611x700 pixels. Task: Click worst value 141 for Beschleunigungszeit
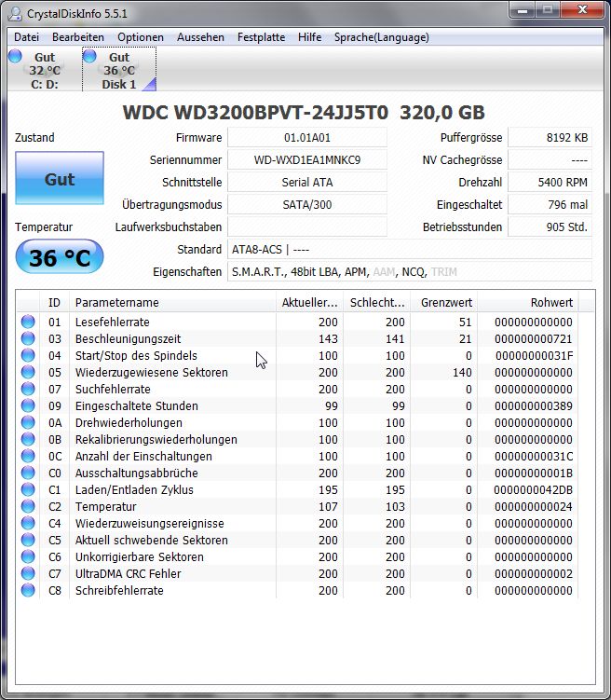tap(395, 339)
